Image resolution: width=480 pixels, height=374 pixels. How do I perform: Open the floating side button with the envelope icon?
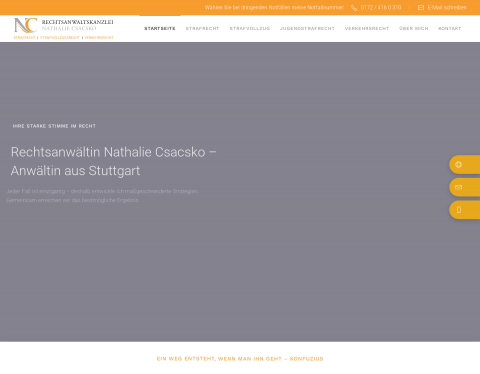tap(465, 187)
